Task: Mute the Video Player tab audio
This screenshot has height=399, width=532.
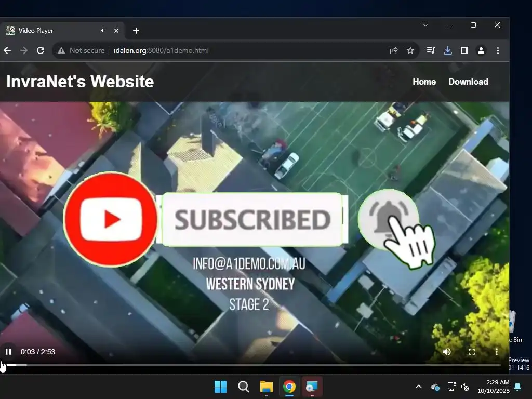Action: (x=103, y=31)
